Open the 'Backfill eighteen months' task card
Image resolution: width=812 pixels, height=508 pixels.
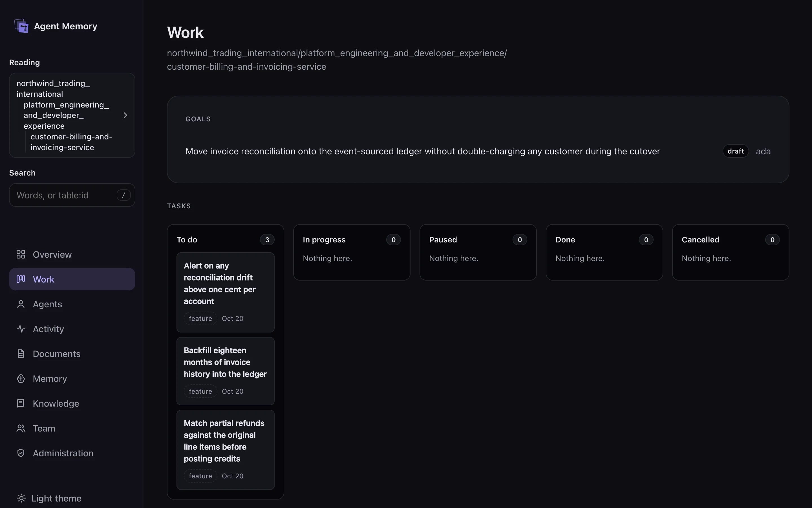pyautogui.click(x=226, y=371)
